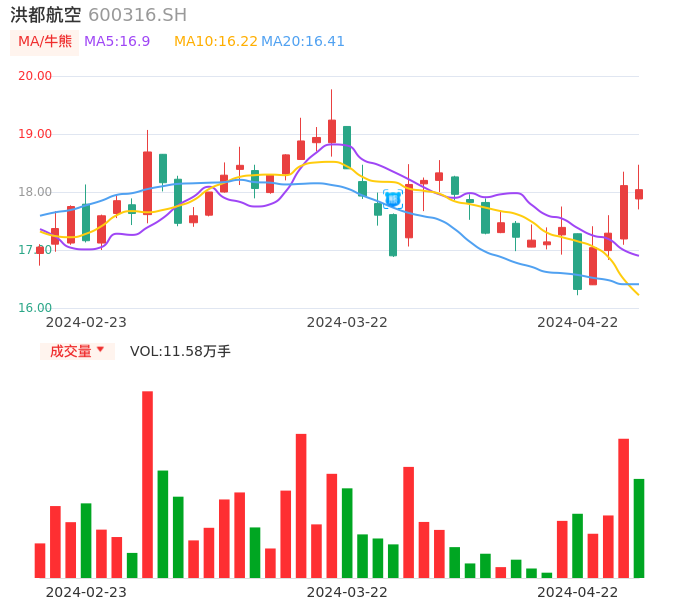This screenshot has width=686, height=606.
Task: Click the 19.00 price axis label
Action: (x=35, y=134)
